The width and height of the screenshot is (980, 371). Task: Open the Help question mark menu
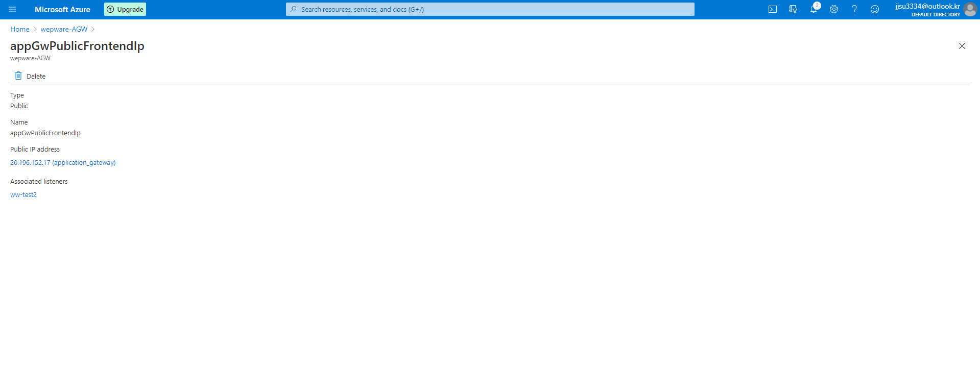(x=854, y=9)
